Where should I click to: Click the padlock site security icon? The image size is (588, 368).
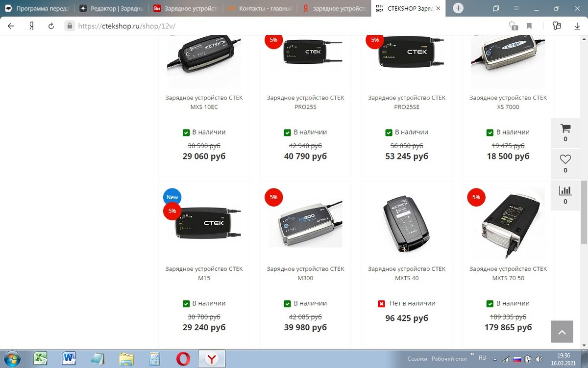(x=70, y=26)
